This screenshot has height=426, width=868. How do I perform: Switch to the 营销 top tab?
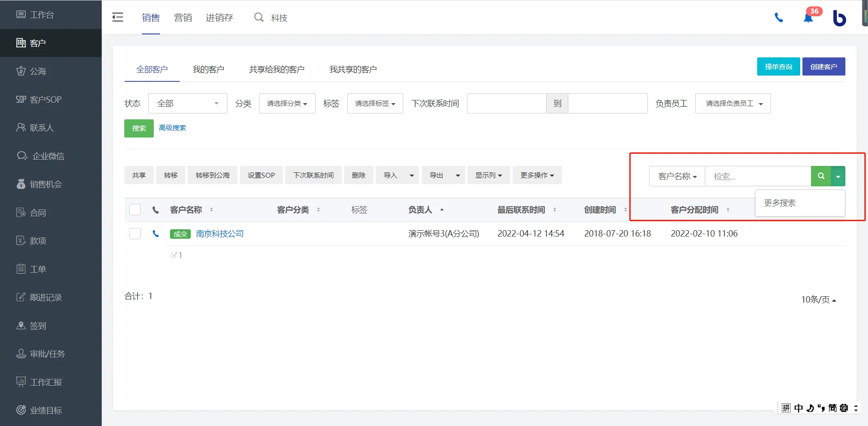183,18
